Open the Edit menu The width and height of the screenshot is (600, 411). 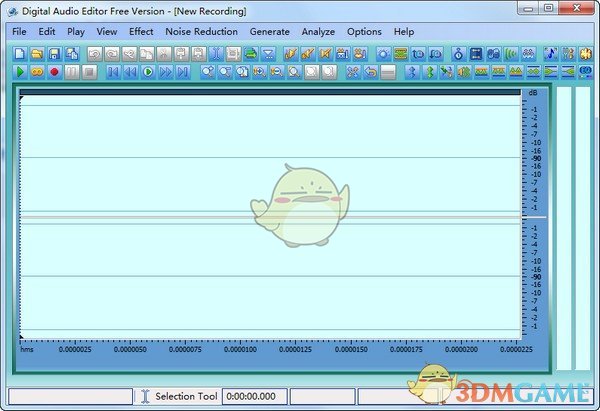point(47,31)
